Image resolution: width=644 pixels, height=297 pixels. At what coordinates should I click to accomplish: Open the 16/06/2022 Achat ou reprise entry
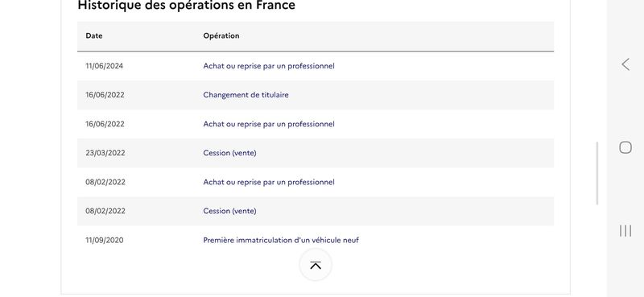[269, 124]
